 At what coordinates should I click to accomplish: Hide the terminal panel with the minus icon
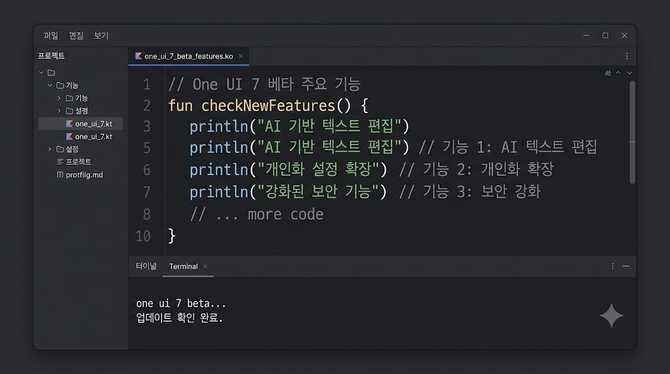(626, 266)
